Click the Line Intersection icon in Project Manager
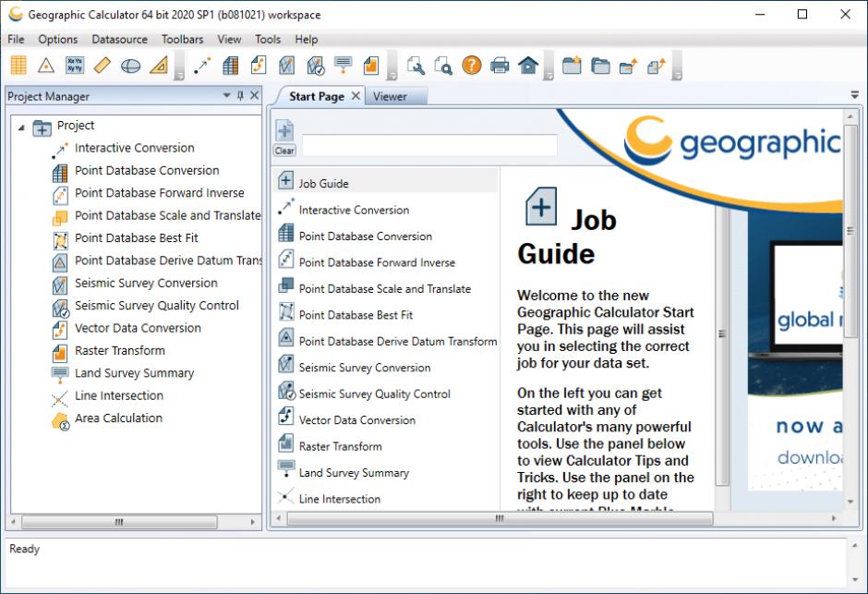This screenshot has height=594, width=868. click(x=59, y=398)
